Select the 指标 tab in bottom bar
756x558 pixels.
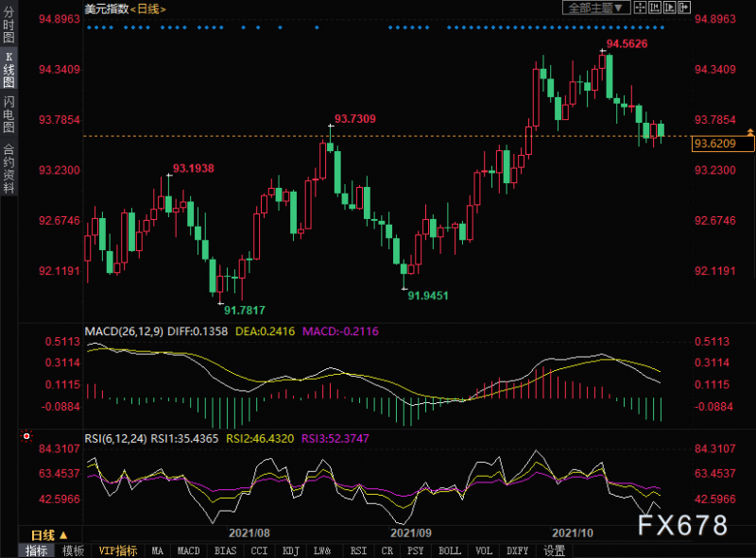coord(37,550)
